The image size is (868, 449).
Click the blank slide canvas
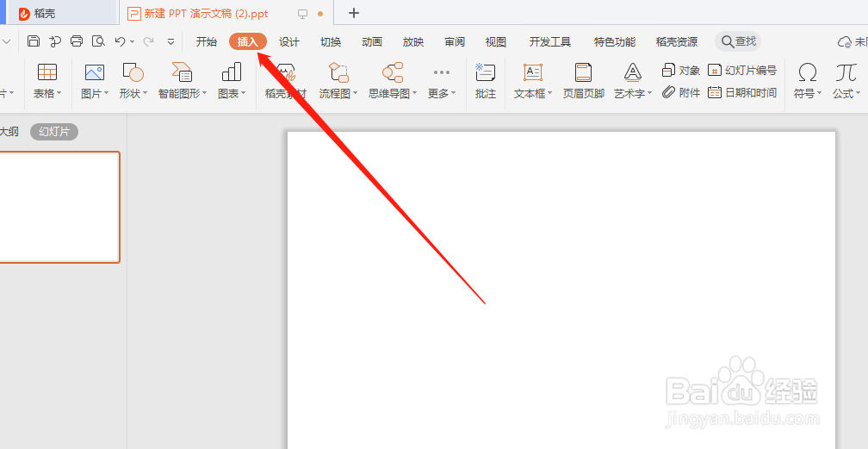click(561, 290)
